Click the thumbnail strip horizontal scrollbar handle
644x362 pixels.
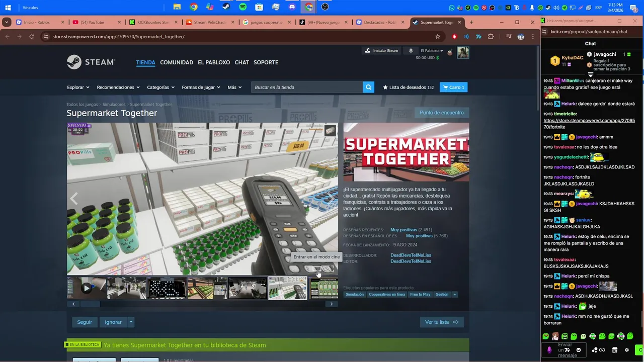[x=90, y=304]
